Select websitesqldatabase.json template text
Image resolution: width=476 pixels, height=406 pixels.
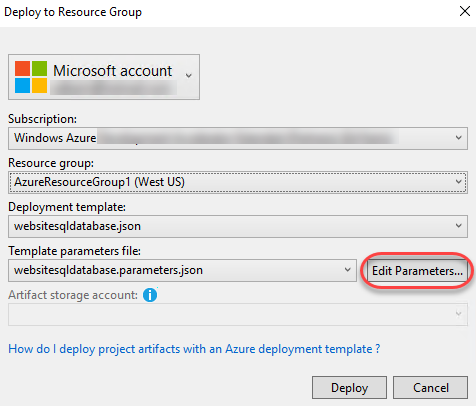pos(77,226)
